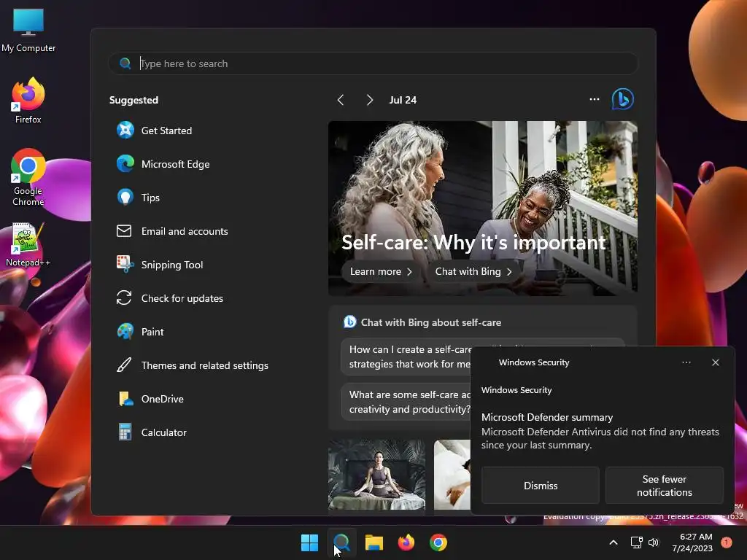This screenshot has height=560, width=747.
Task: Dismiss the Microsoft Defender summary notification
Action: [541, 485]
